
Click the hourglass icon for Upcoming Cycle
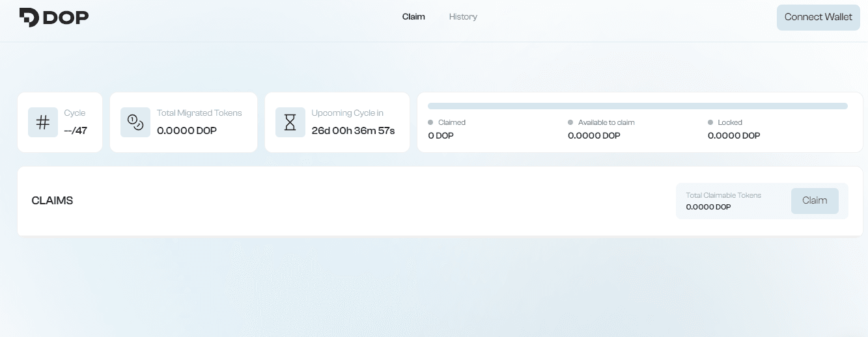click(290, 122)
